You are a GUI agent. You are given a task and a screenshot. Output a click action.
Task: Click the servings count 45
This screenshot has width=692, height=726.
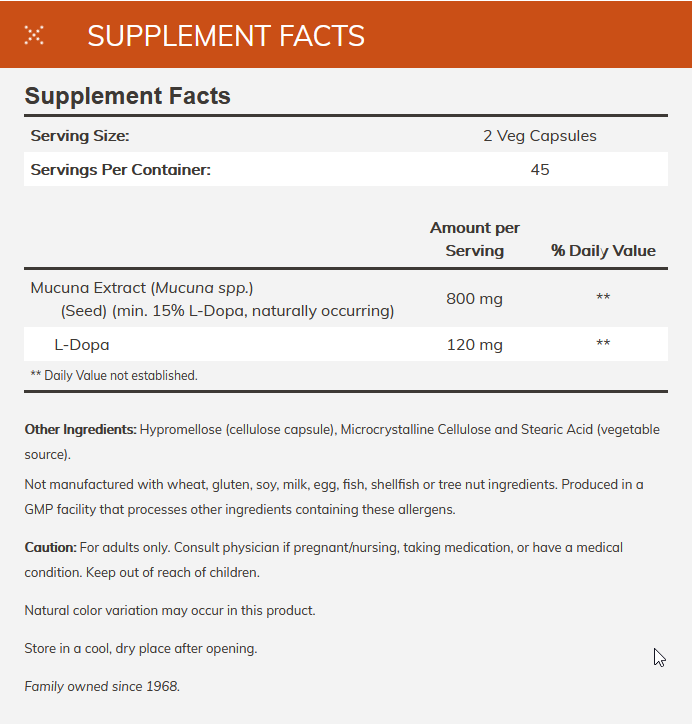pos(539,169)
